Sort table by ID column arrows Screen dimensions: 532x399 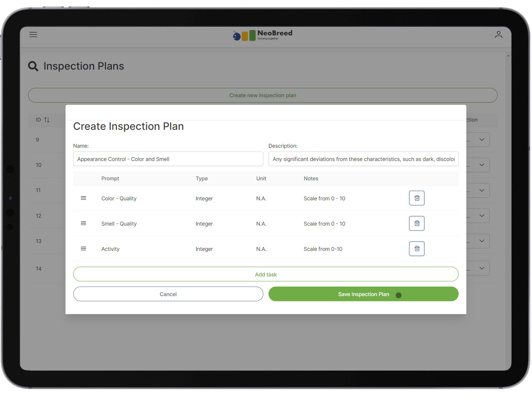point(47,120)
